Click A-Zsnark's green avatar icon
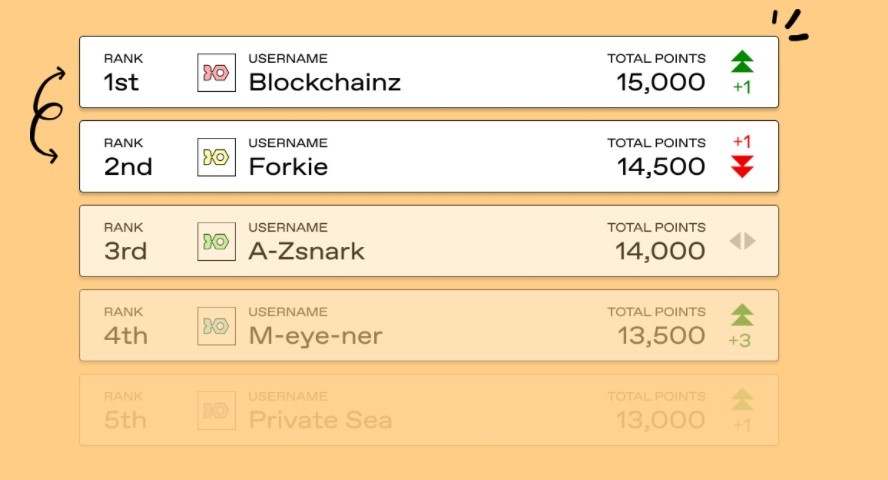The image size is (888, 480). [216, 242]
